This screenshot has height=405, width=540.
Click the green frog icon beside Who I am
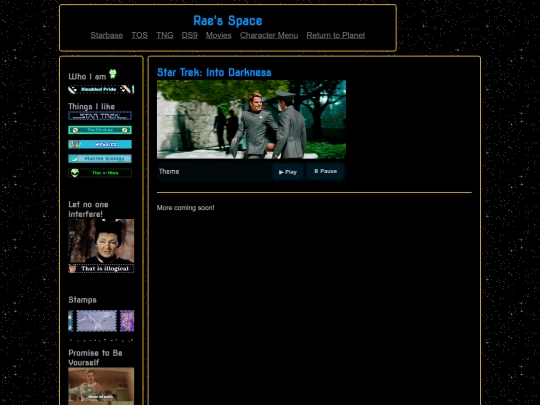tap(113, 74)
